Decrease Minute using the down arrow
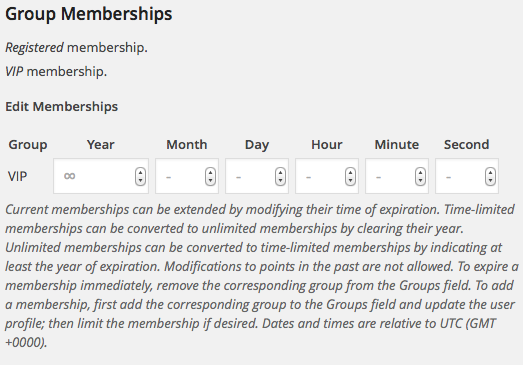The image size is (523, 365). pos(421,180)
